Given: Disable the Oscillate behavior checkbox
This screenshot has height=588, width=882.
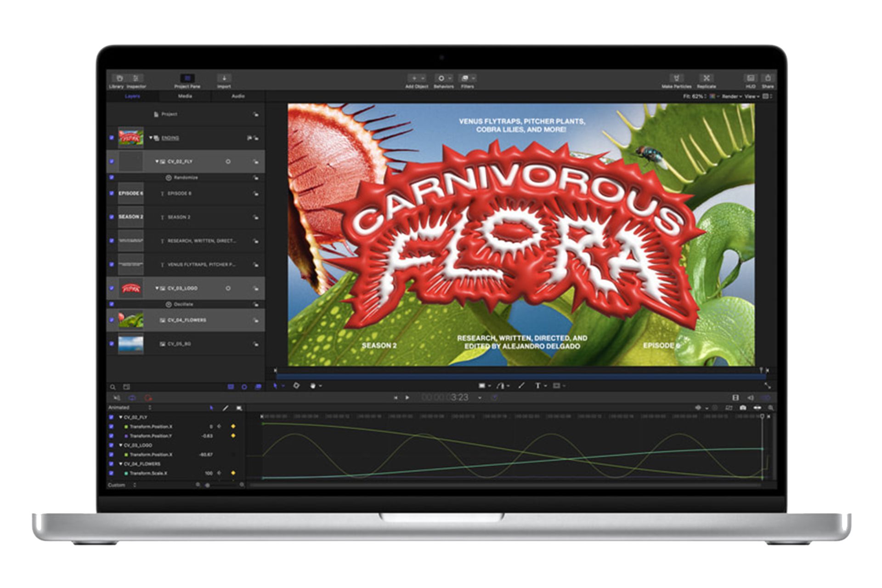Looking at the screenshot, I should [112, 304].
